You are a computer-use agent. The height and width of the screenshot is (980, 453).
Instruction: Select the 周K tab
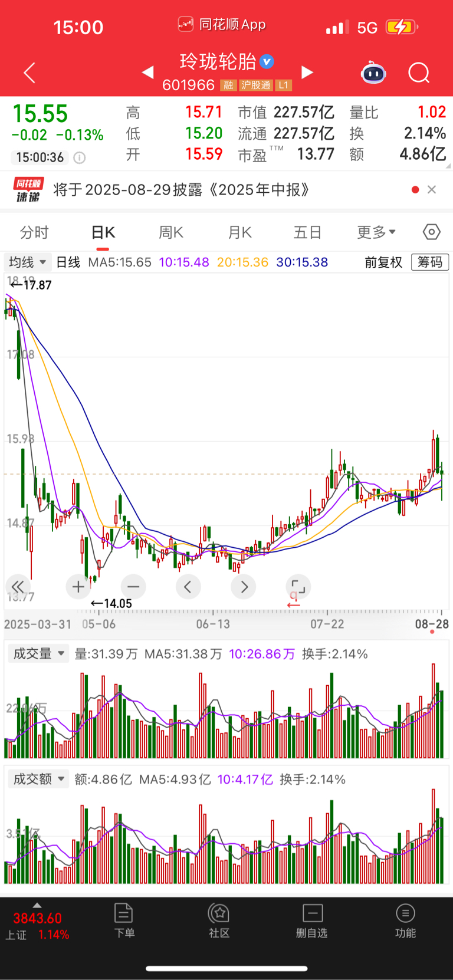(171, 232)
